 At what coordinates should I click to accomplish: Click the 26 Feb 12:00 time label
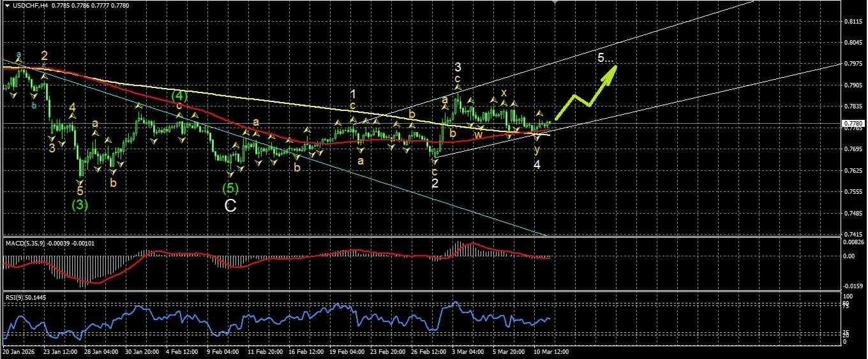click(428, 351)
